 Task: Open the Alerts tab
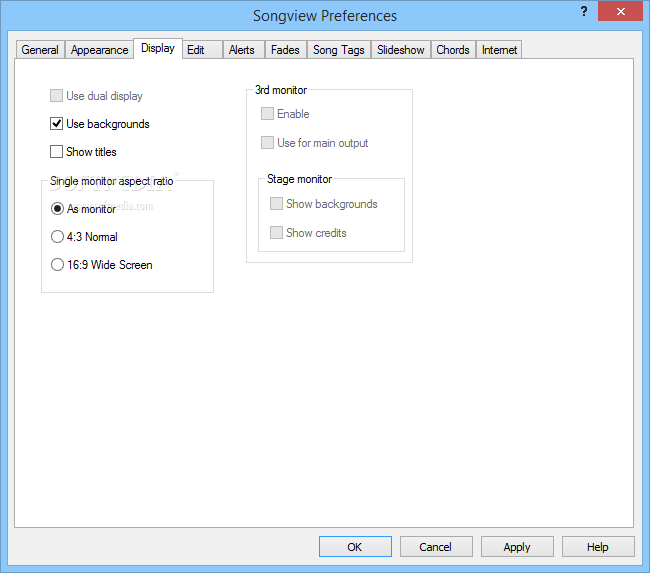(x=244, y=50)
